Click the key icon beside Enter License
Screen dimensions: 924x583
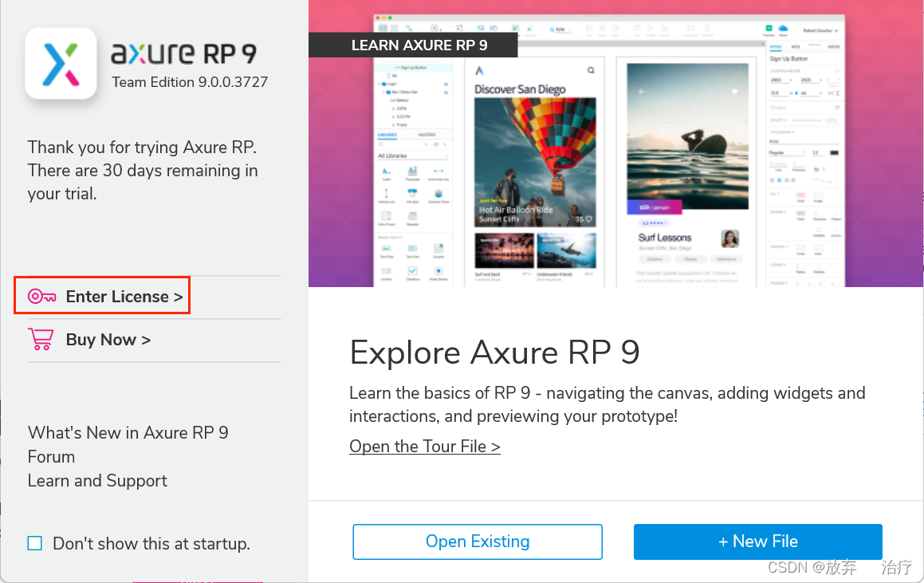[40, 295]
